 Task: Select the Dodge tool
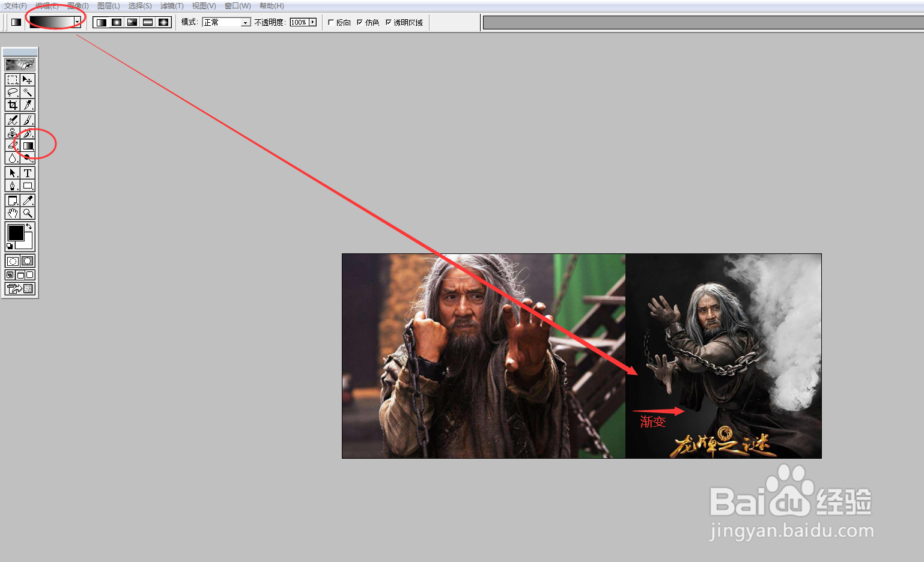tap(28, 158)
